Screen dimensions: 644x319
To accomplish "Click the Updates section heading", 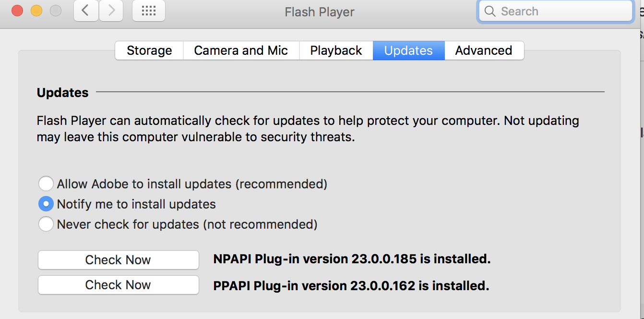I will pos(63,92).
